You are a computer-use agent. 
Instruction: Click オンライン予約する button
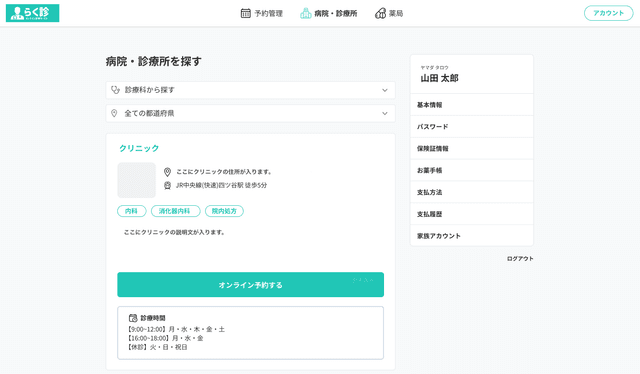point(251,285)
